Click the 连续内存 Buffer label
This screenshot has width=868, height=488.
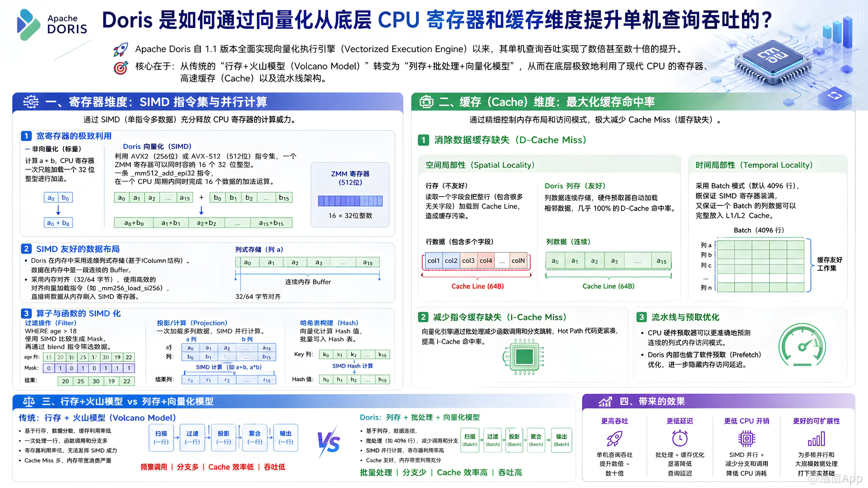[x=308, y=282]
